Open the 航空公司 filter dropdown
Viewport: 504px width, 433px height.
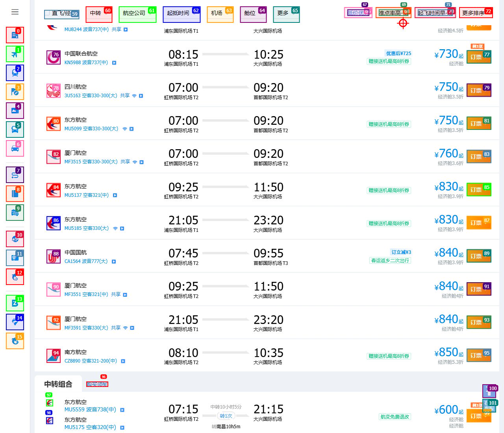[137, 15]
